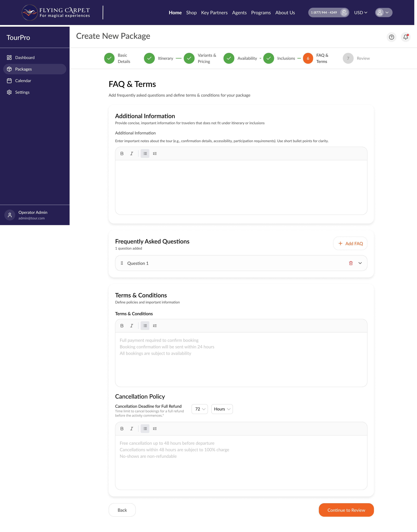Enable numbered list in Cancellation Policy editor
Image resolution: width=417 pixels, height=532 pixels.
(155, 428)
